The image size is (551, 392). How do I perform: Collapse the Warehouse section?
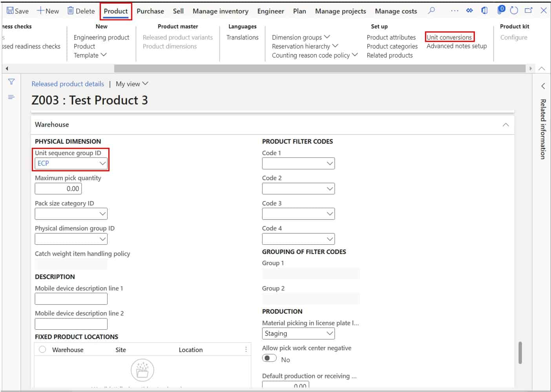coord(505,124)
